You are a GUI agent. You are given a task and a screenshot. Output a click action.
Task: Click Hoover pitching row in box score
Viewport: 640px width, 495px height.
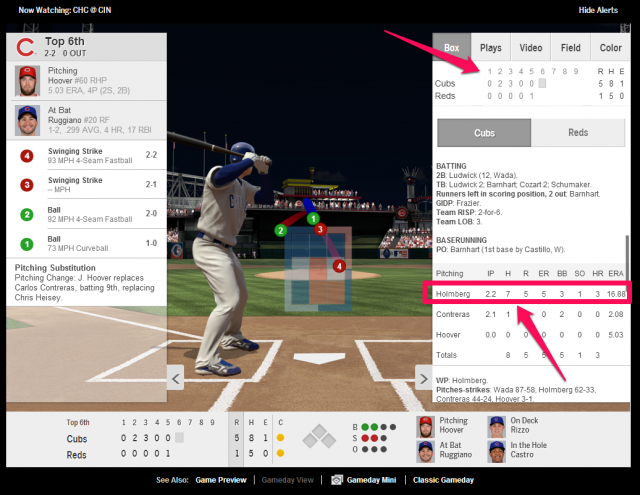pyautogui.click(x=529, y=335)
